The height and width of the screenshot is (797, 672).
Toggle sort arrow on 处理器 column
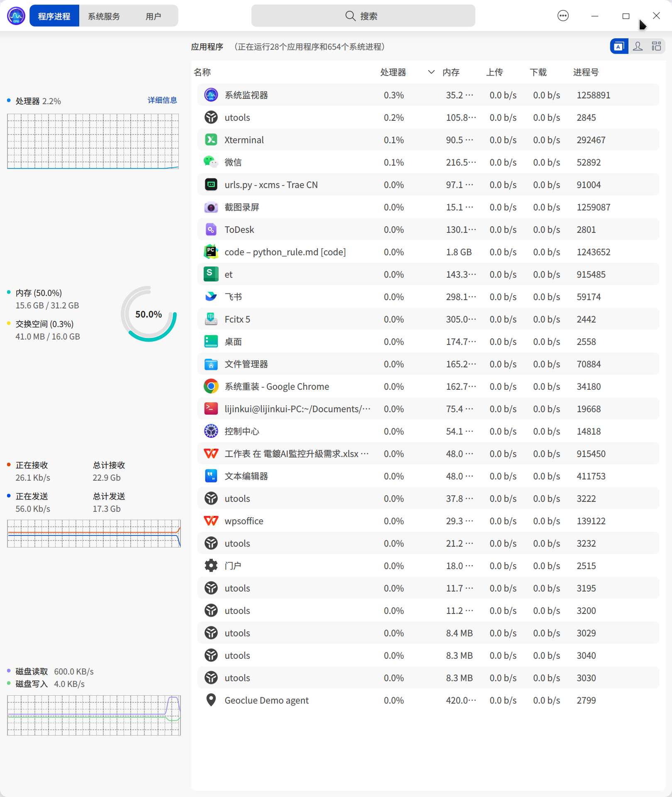point(431,72)
